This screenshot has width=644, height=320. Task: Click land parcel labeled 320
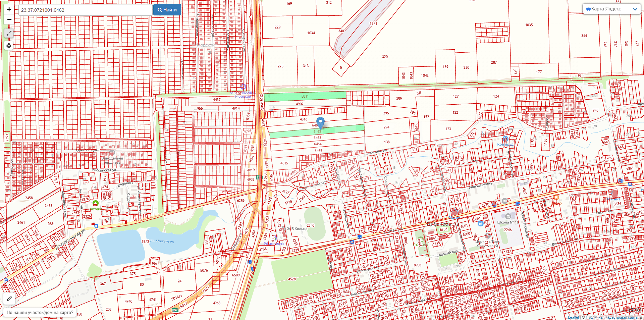pyautogui.click(x=385, y=57)
